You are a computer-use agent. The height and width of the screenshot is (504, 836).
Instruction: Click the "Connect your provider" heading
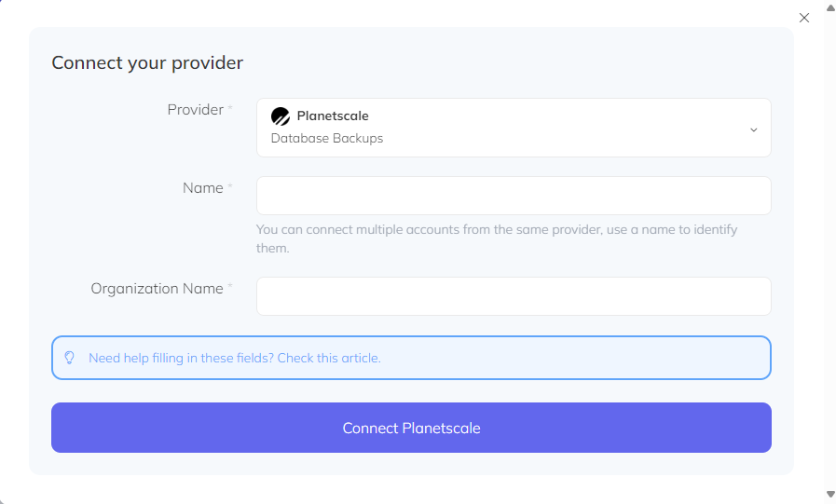[147, 63]
